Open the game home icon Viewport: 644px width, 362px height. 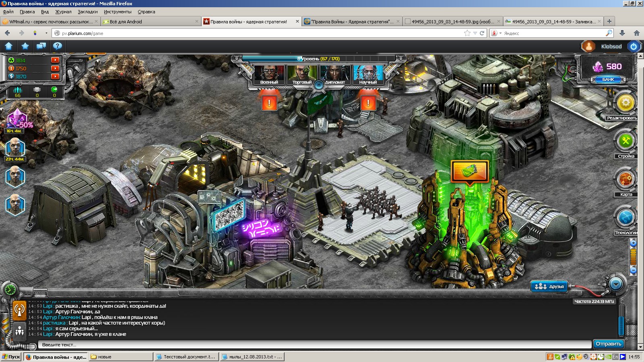point(9,46)
